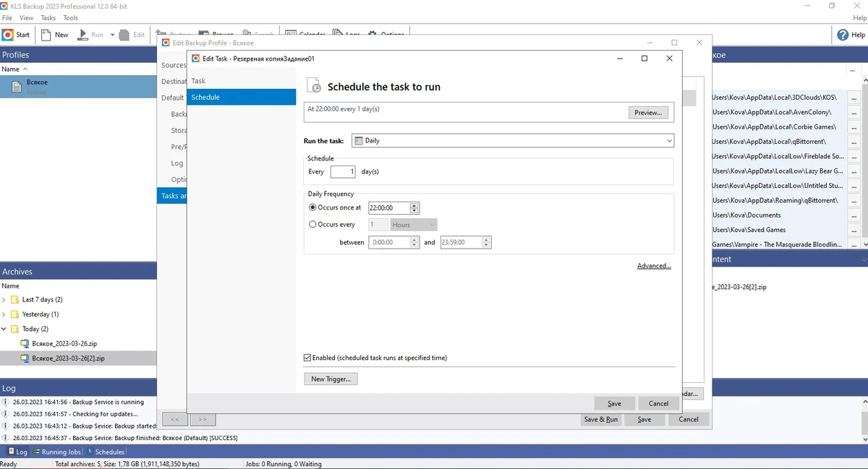The width and height of the screenshot is (868, 469).
Task: Select archive icon for Всякое_2023-03-26.zip
Action: tap(25, 343)
